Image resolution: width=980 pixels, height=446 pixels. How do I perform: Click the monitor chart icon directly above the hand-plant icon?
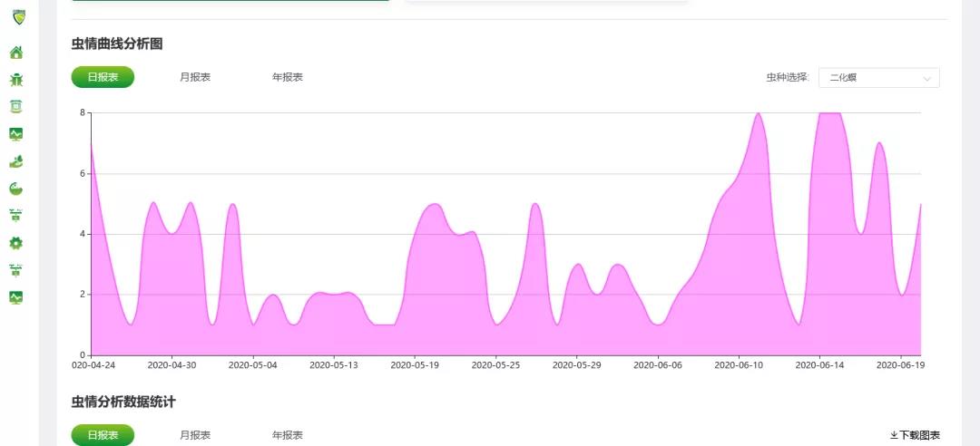[16, 134]
